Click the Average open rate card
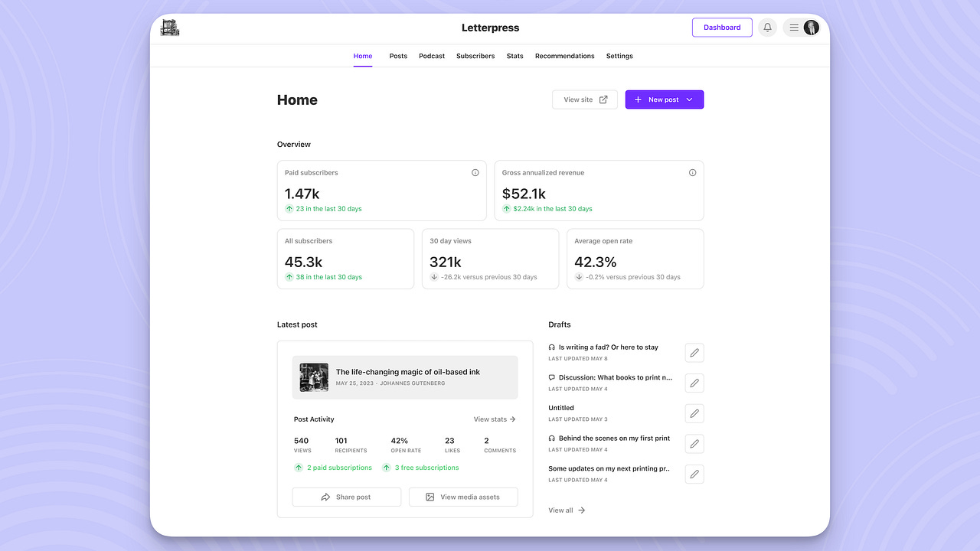The image size is (980, 551). coord(635,259)
